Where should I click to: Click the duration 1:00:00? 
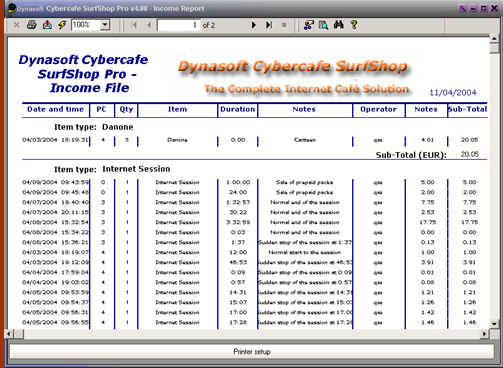[x=238, y=182]
